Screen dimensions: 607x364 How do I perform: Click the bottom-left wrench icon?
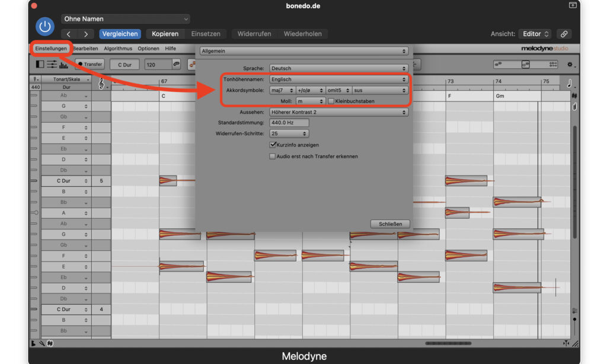[x=42, y=343]
